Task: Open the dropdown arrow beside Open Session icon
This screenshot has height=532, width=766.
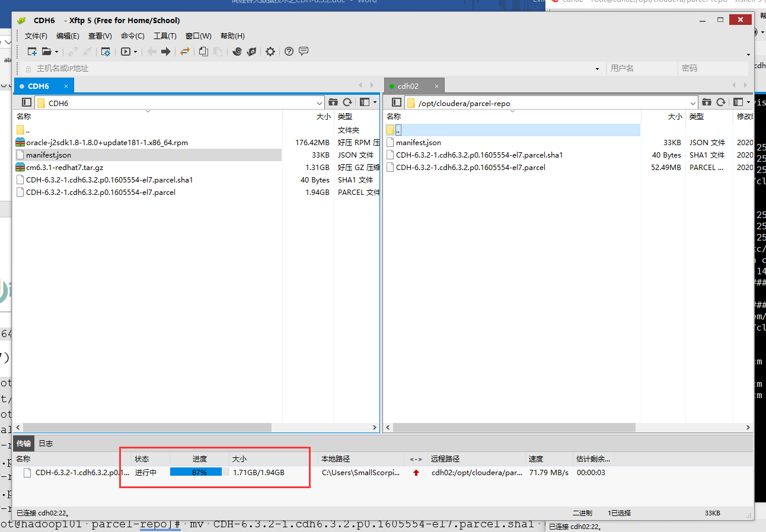Action: pyautogui.click(x=56, y=52)
